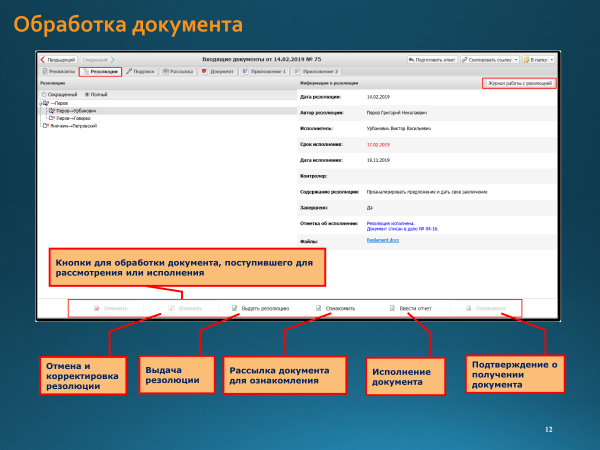Click the green forward arrow 'Следующий'
The image size is (600, 450).
point(112,60)
